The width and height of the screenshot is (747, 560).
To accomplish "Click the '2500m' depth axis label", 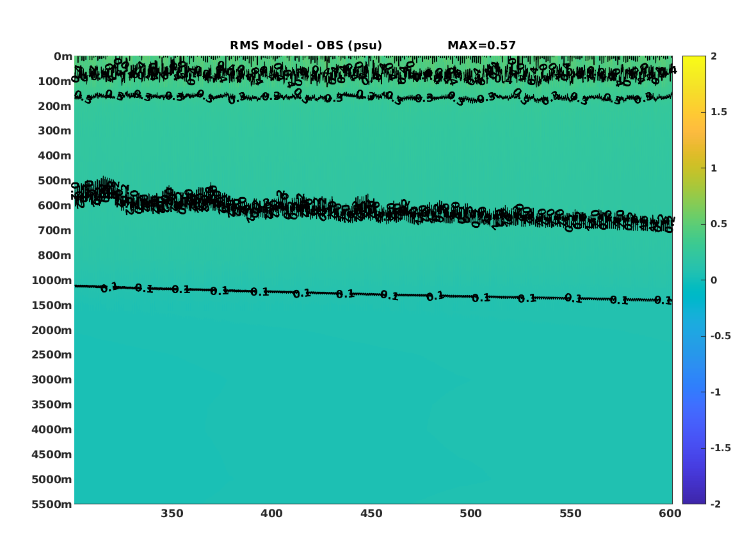I will (52, 355).
